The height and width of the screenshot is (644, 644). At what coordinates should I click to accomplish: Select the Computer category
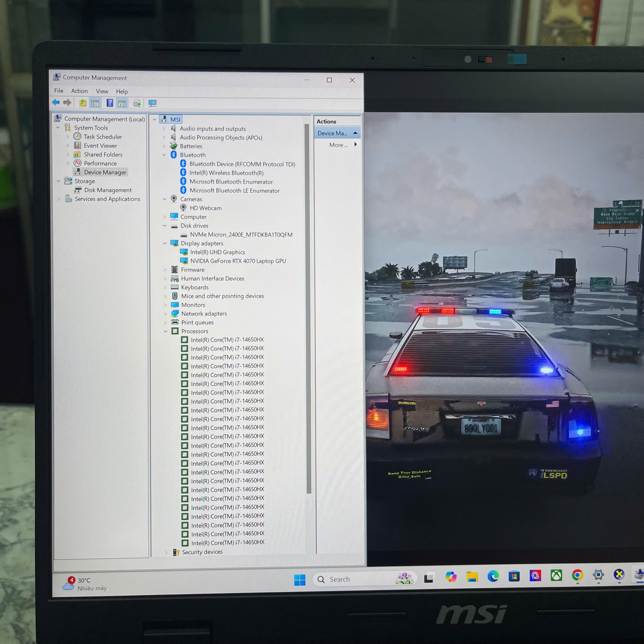(193, 217)
